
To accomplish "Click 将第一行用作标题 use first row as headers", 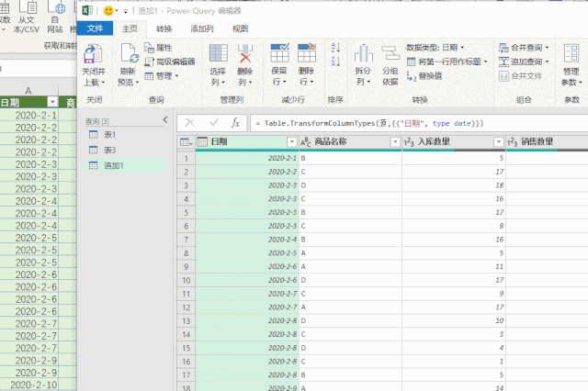I will point(447,61).
